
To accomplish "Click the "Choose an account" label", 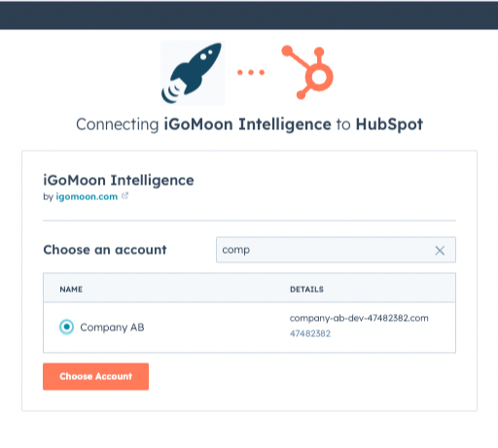I will [105, 250].
